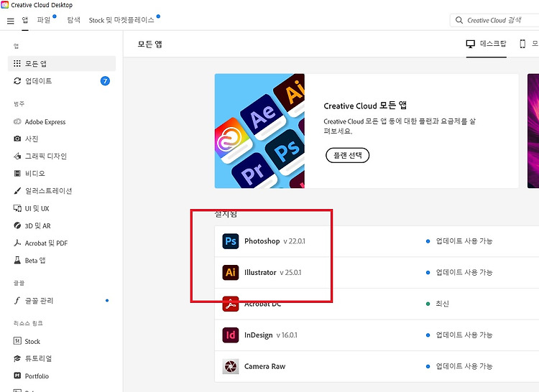Click the Adobe Express icon in sidebar
This screenshot has width=539, height=392.
17,122
